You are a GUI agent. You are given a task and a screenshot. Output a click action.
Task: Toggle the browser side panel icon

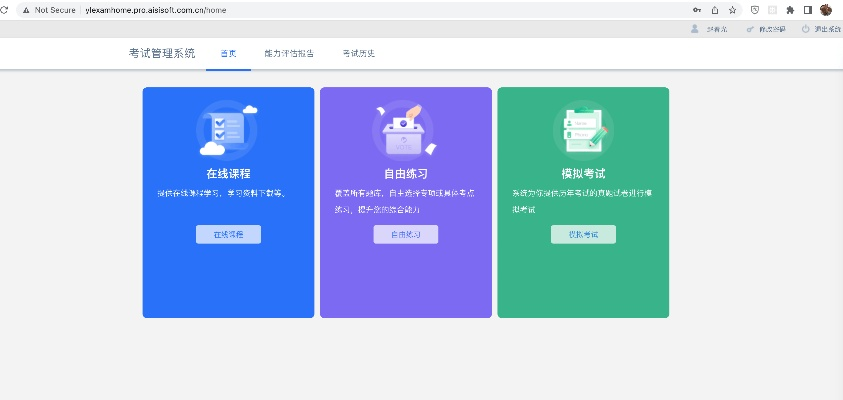coord(807,10)
